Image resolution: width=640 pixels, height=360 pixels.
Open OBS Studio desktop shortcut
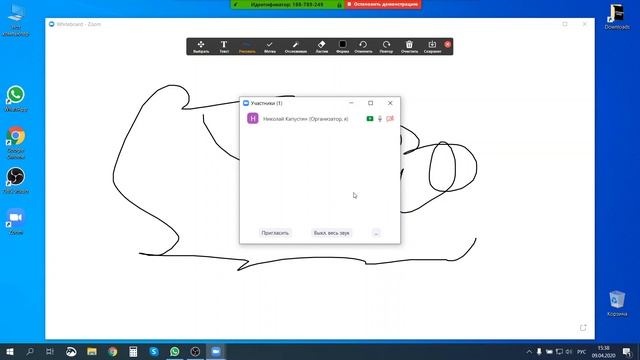click(x=16, y=180)
